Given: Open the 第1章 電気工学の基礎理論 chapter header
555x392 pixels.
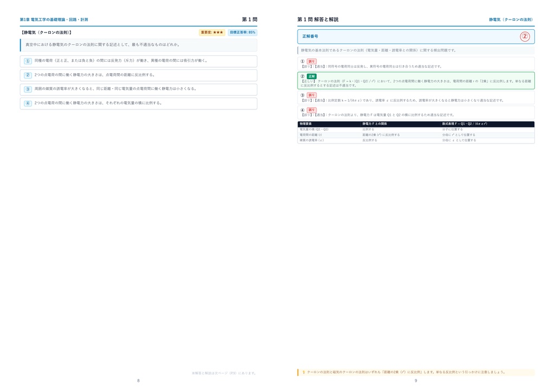Looking at the screenshot, I should (54, 20).
